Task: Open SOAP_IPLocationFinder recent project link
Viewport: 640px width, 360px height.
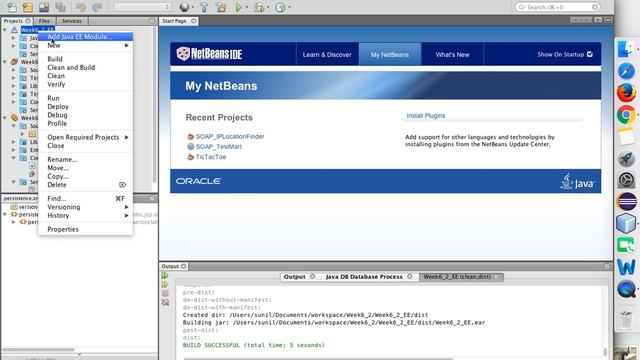Action: click(x=230, y=136)
